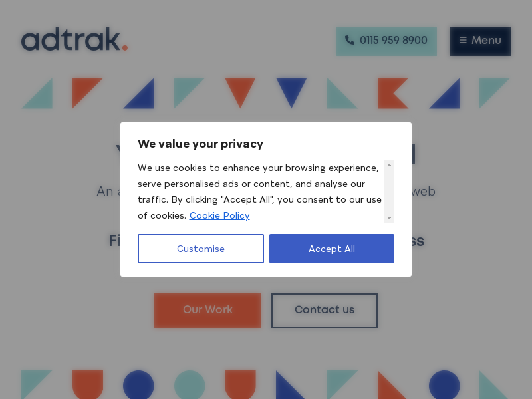Click the blue downward-pointing triangle shape
Screen dimensions: 532x399
291,90
